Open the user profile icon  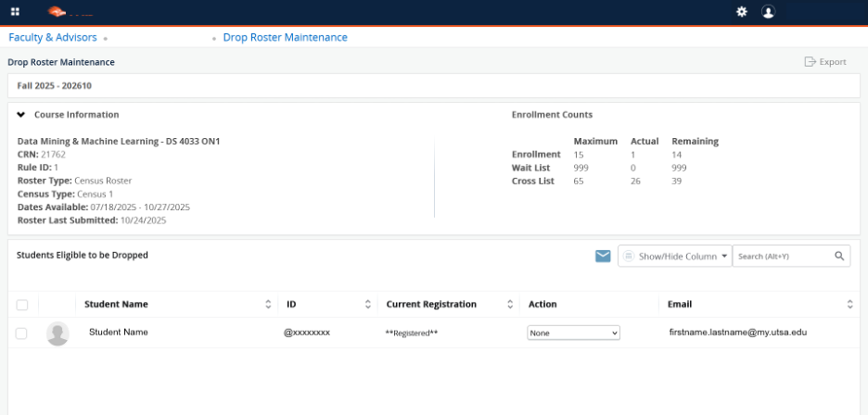coord(768,12)
